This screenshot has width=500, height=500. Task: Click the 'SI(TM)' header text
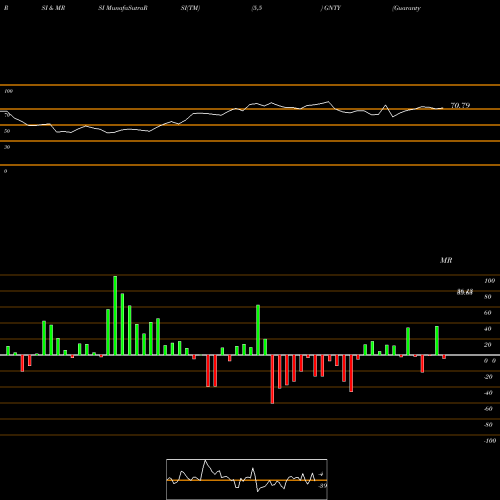(x=190, y=8)
